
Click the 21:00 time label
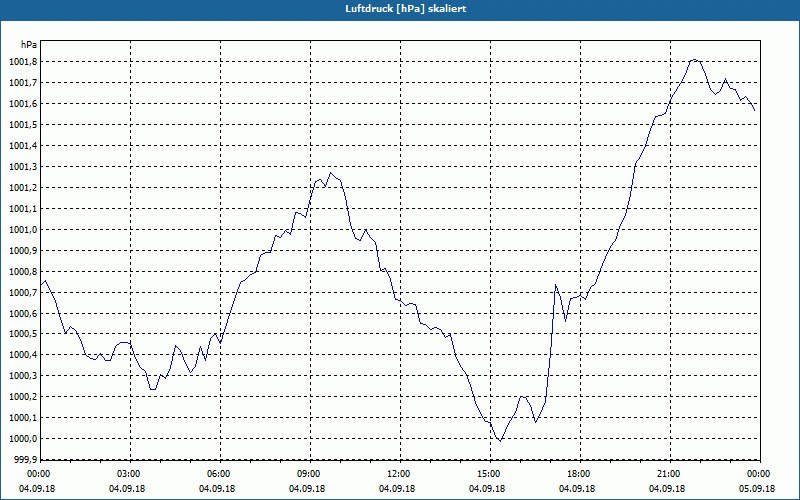pos(669,474)
